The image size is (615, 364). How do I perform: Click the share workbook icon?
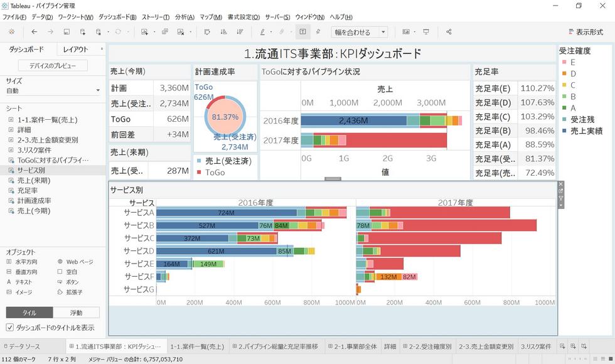[449, 32]
